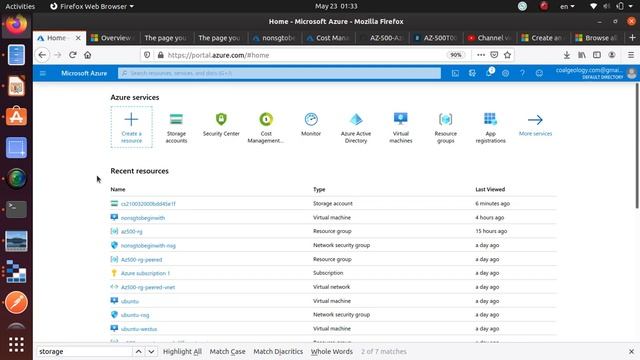Open Azure help question mark
The image size is (640, 360).
point(522,73)
